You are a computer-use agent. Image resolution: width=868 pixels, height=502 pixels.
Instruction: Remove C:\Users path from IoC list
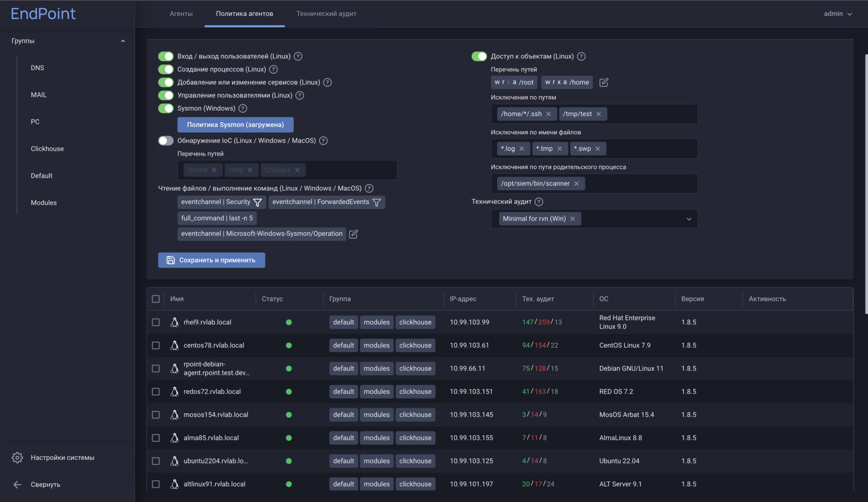(297, 170)
